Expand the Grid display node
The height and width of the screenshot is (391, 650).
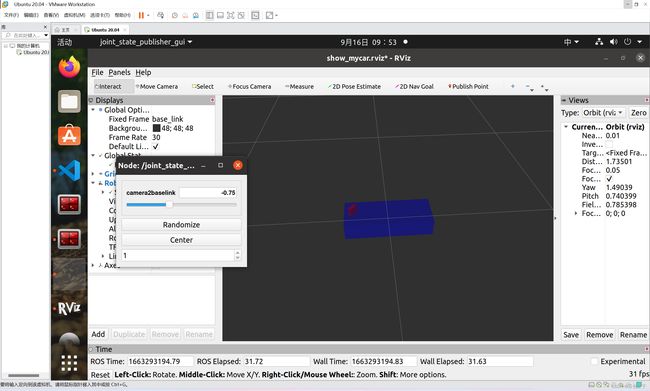point(93,174)
